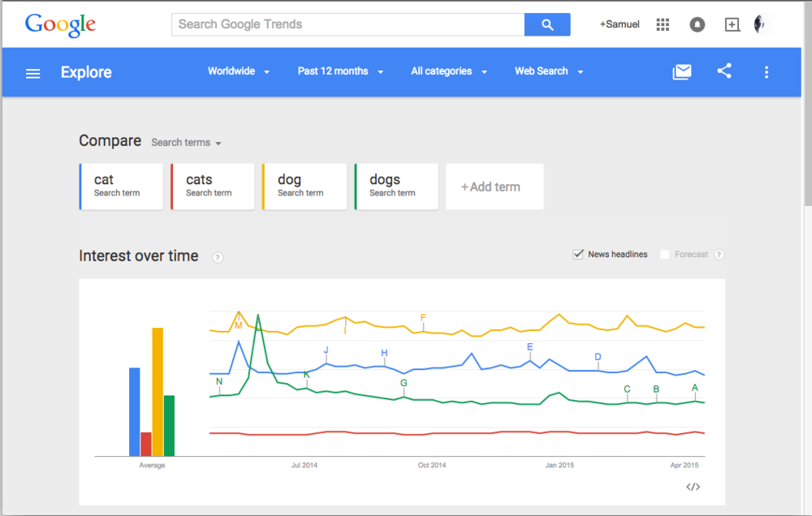The height and width of the screenshot is (516, 812).
Task: Open the hamburger navigation menu
Action: click(32, 73)
